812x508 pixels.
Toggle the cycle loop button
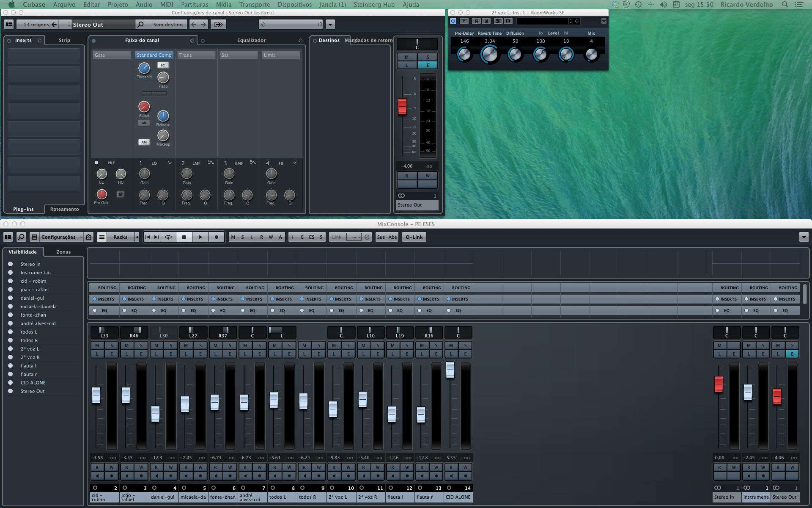tap(168, 237)
